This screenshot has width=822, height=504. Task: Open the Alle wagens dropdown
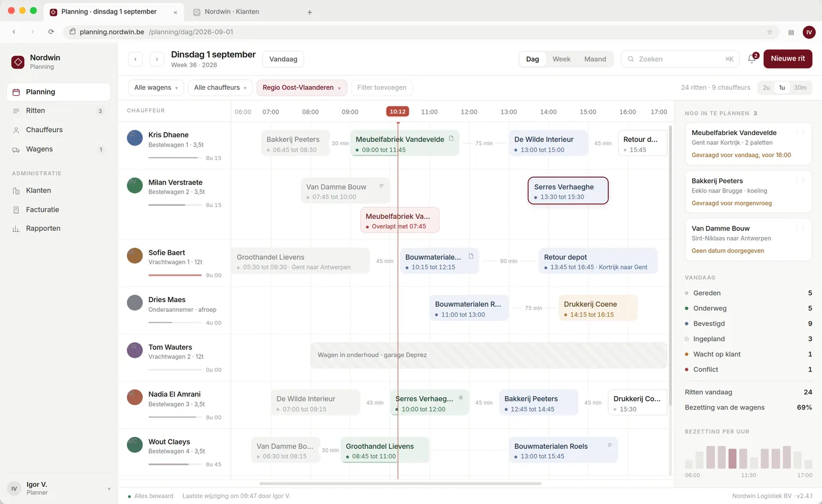(x=156, y=87)
